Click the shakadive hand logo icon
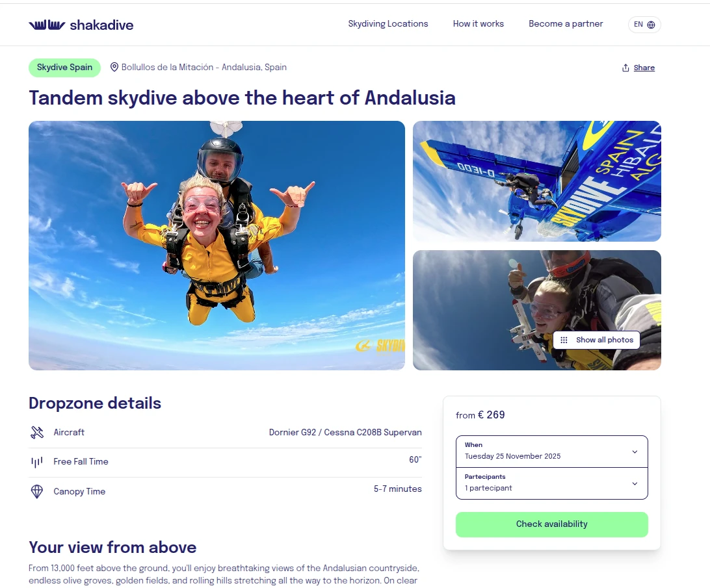Screen dimensions: 710x588 point(47,25)
